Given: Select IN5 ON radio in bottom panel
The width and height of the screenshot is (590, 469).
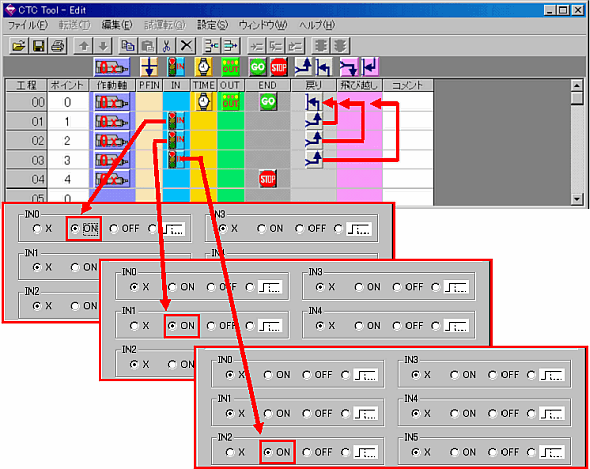Looking at the screenshot, I should [x=463, y=452].
